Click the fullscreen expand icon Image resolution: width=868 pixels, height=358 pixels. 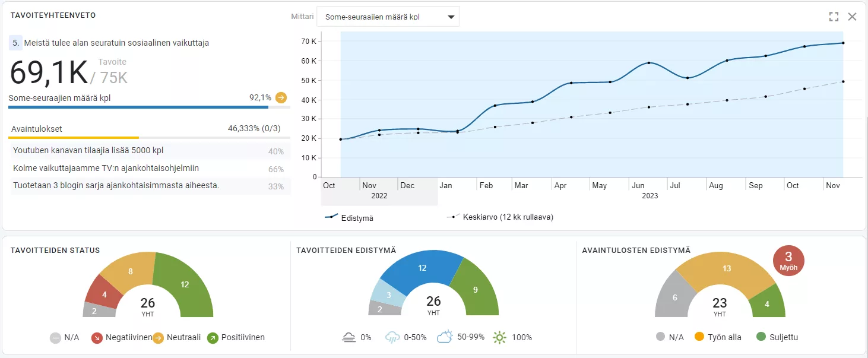click(x=834, y=17)
